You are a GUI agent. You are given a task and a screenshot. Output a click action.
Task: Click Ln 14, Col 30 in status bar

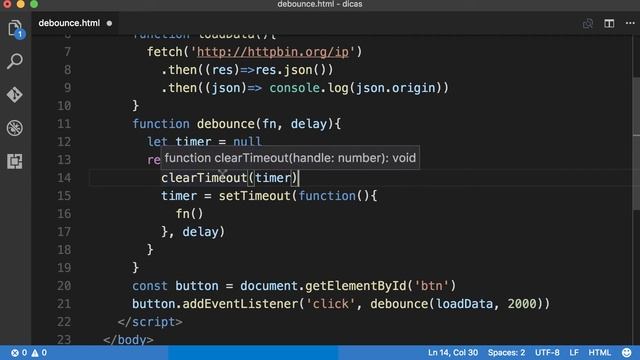point(453,353)
